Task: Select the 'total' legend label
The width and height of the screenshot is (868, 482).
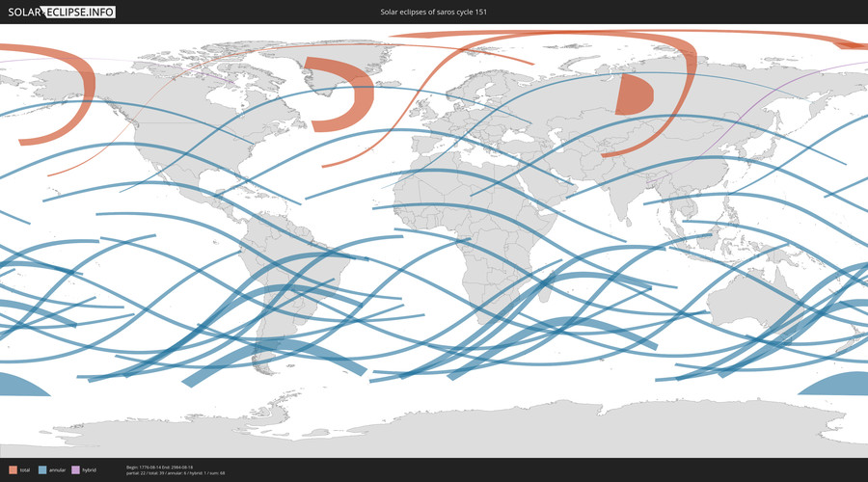Action: (x=25, y=469)
